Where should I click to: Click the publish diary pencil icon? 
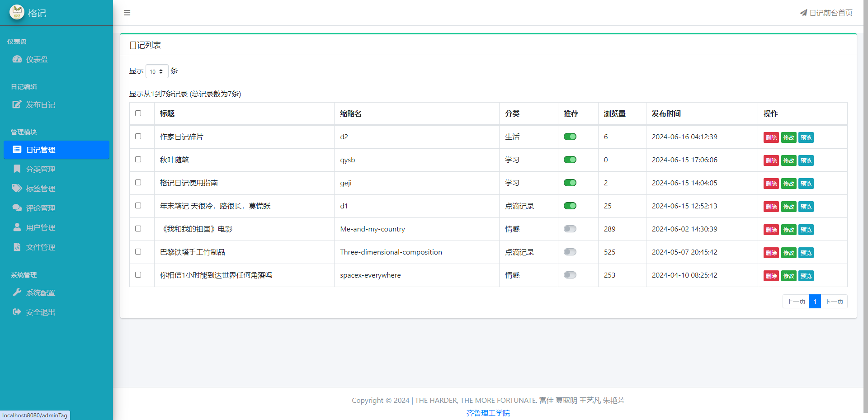[x=17, y=104]
